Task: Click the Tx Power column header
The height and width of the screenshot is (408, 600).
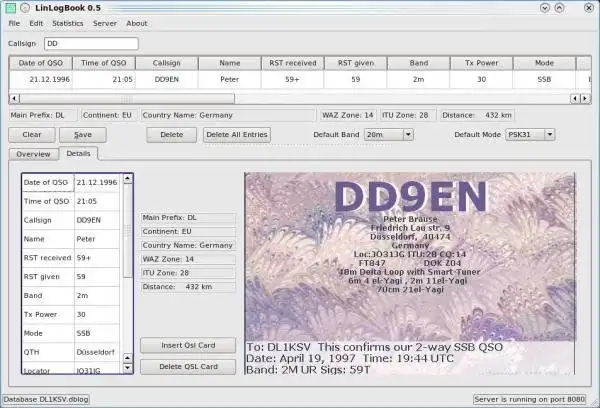Action: pos(481,63)
